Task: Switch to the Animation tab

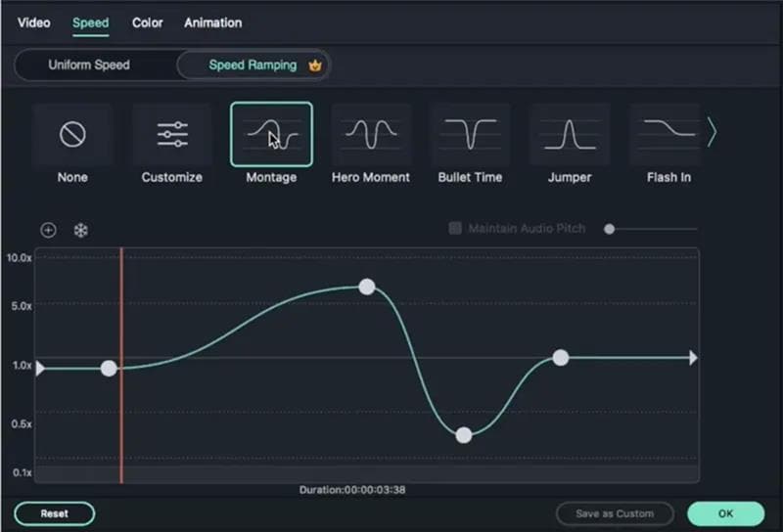Action: pos(212,22)
